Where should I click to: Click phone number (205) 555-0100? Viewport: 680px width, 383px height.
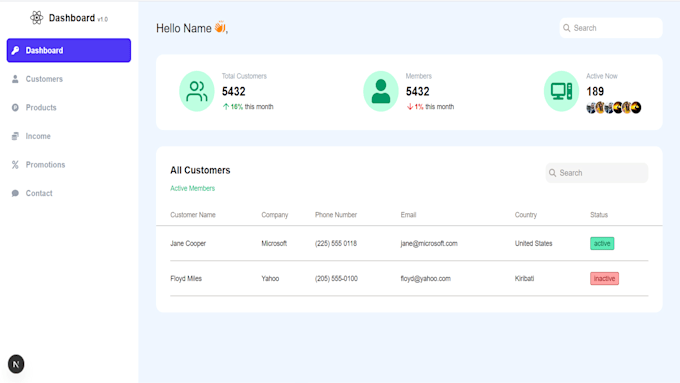336,278
